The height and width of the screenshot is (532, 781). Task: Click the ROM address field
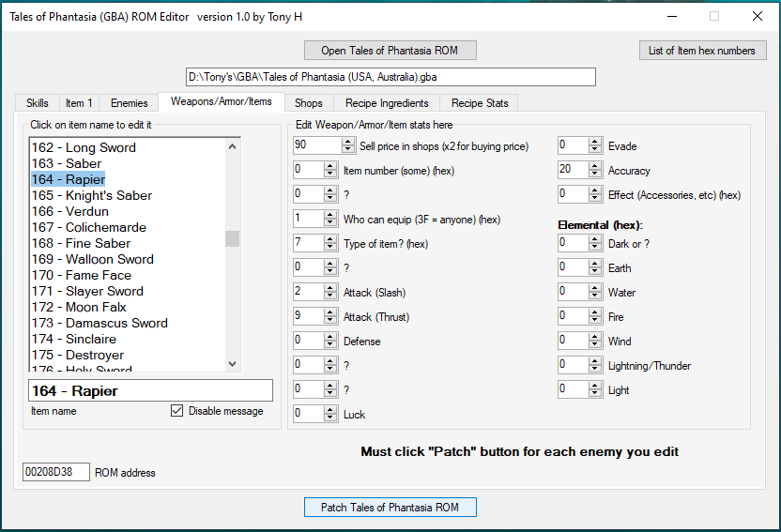click(x=56, y=472)
